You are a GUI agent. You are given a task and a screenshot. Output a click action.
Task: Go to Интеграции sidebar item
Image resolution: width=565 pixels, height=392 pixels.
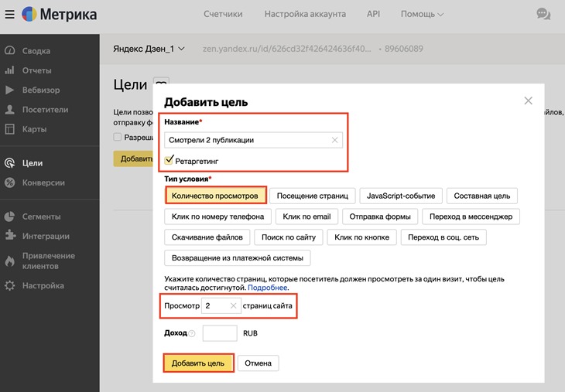(x=46, y=236)
